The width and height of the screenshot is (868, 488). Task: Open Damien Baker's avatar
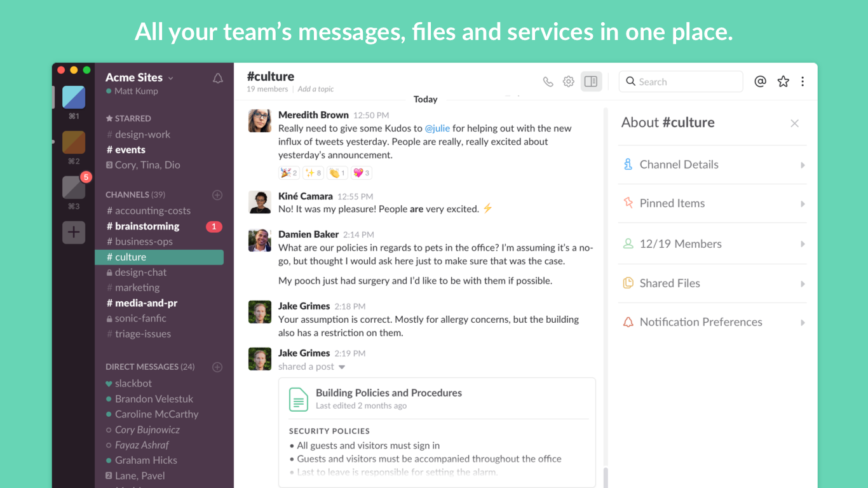click(260, 240)
